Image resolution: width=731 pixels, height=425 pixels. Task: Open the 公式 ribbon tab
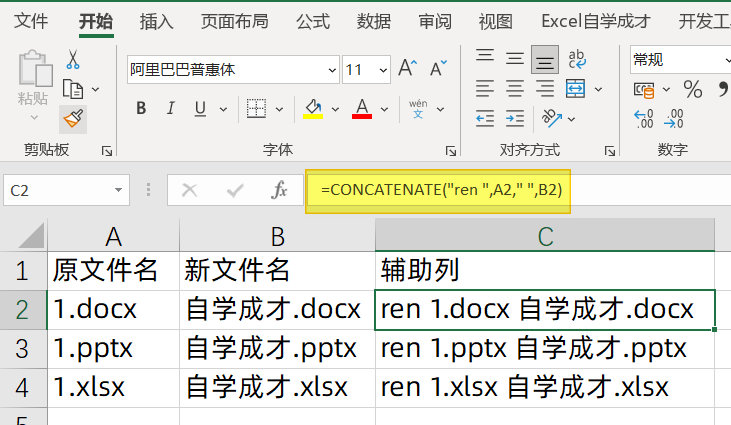click(313, 21)
